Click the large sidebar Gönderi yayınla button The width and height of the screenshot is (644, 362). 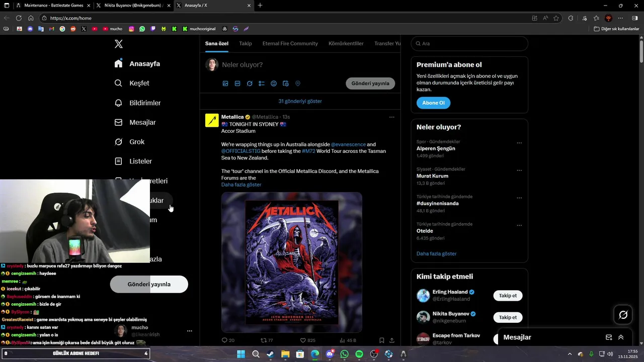coord(149,284)
